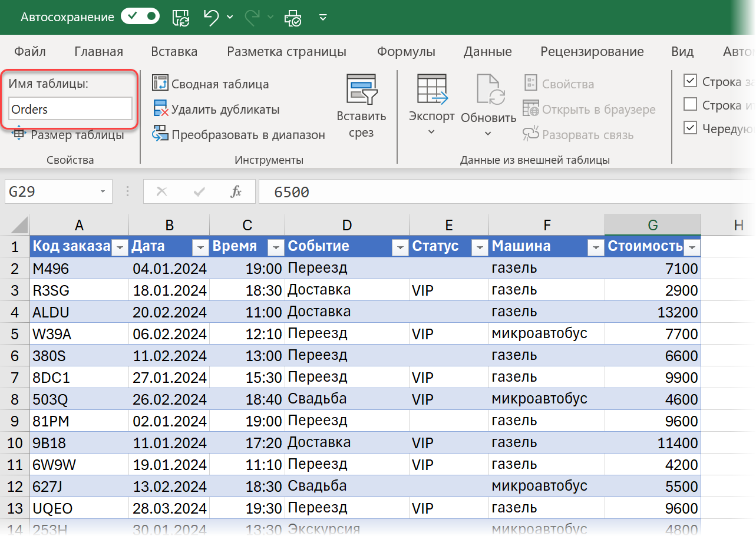Click cell with order code 6W9W

pyautogui.click(x=79, y=465)
